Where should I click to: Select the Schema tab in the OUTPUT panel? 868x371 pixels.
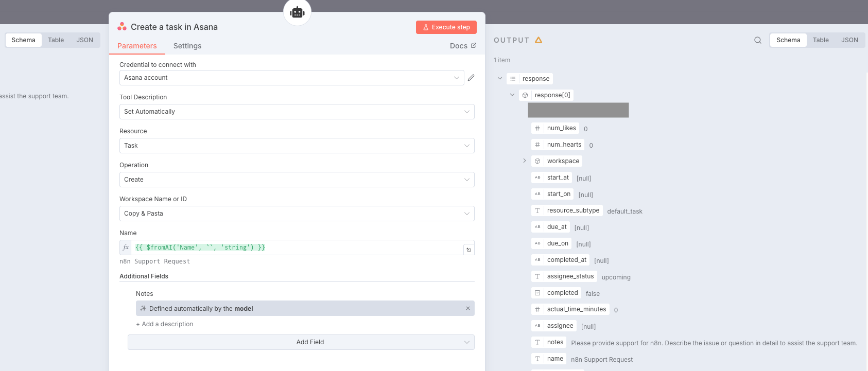(789, 40)
